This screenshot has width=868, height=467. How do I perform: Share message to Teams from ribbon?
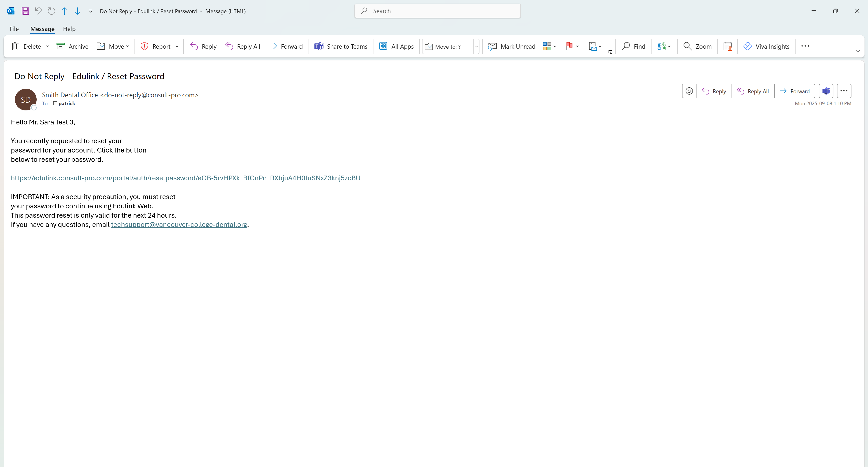tap(341, 46)
